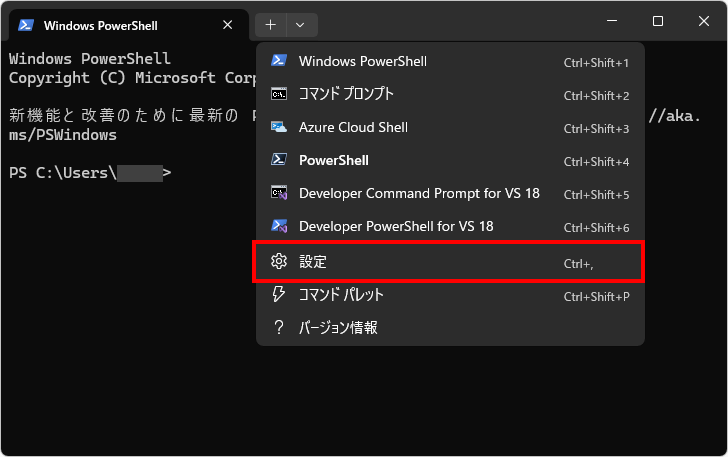Click the PS C:\Users prompt line
The image size is (728, 457).
90,173
